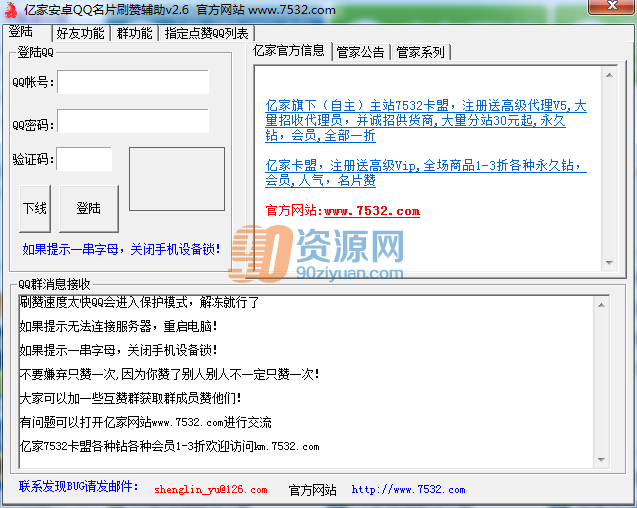The width and height of the screenshot is (637, 508).
Task: Click the captcha image box
Action: (177, 179)
